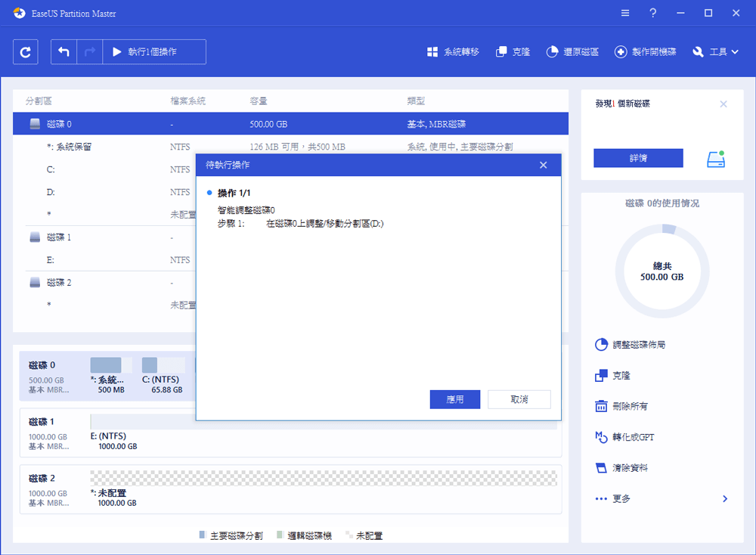Screen dimensions: 756x555
Task: Select 調整磁碟佈局 adjust disk layout
Action: tap(630, 345)
